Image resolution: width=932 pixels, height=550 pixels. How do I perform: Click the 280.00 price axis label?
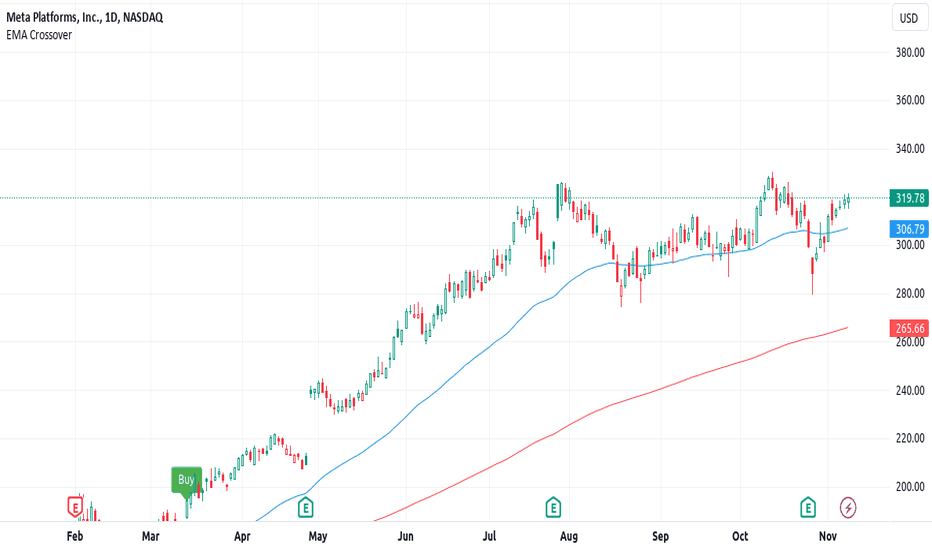[910, 293]
